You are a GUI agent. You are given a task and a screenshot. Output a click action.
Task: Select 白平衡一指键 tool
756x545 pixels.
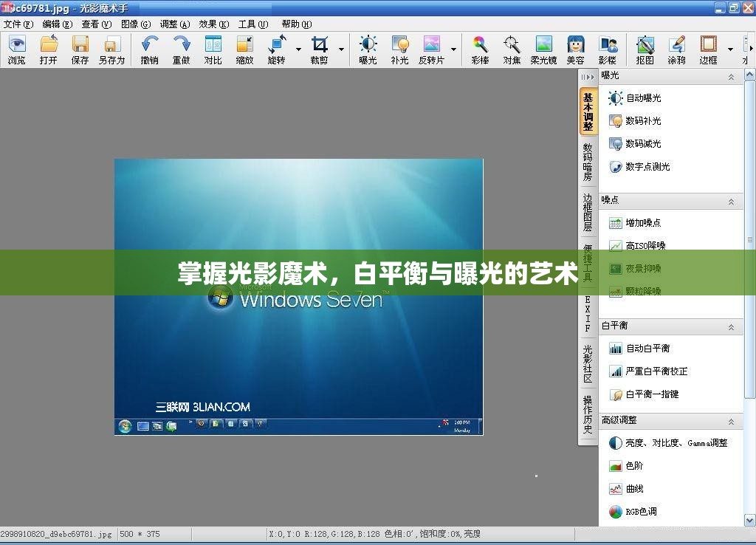tap(644, 394)
